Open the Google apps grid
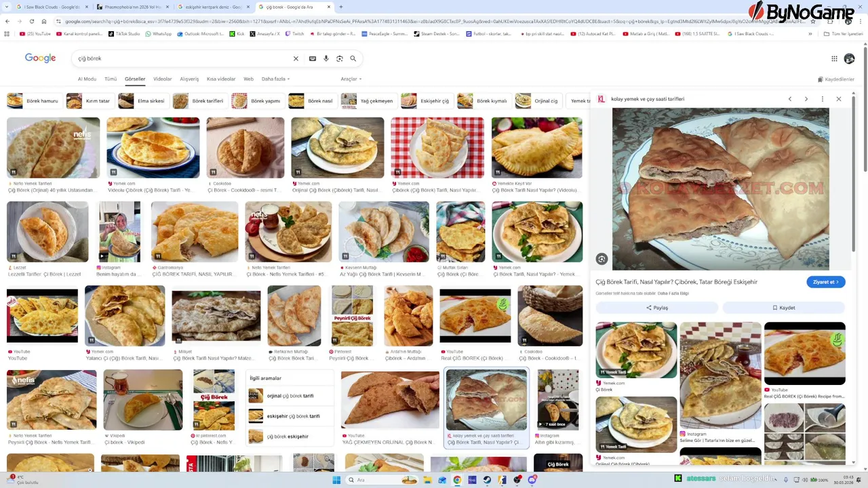868x488 pixels. tap(834, 59)
